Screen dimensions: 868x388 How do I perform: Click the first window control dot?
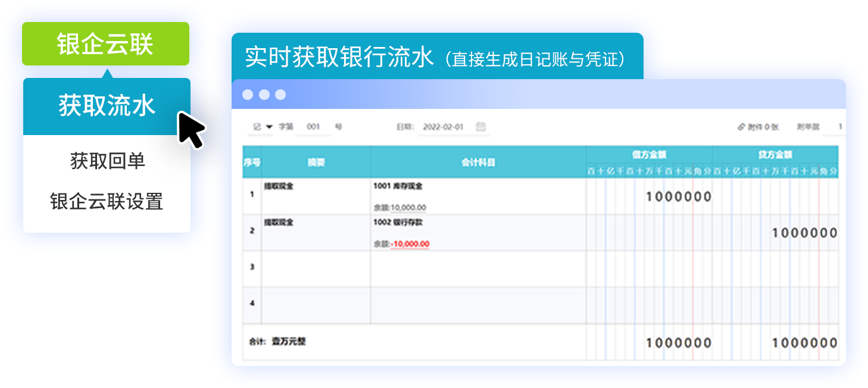248,95
